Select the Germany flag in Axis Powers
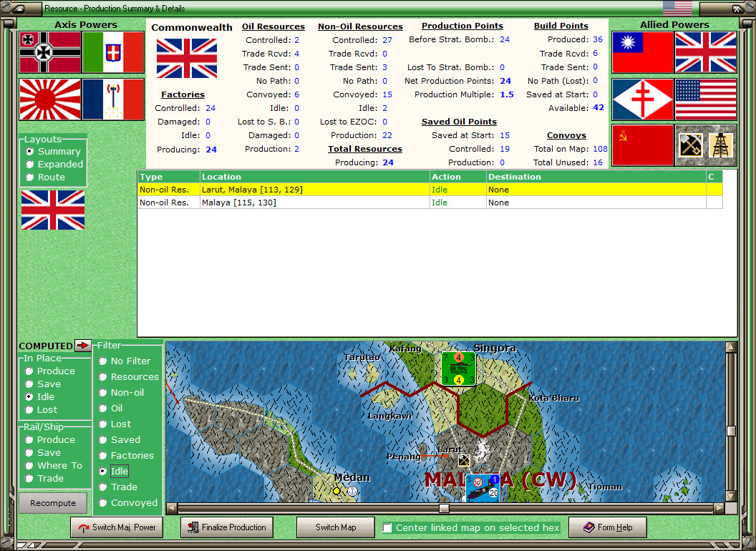 50,52
